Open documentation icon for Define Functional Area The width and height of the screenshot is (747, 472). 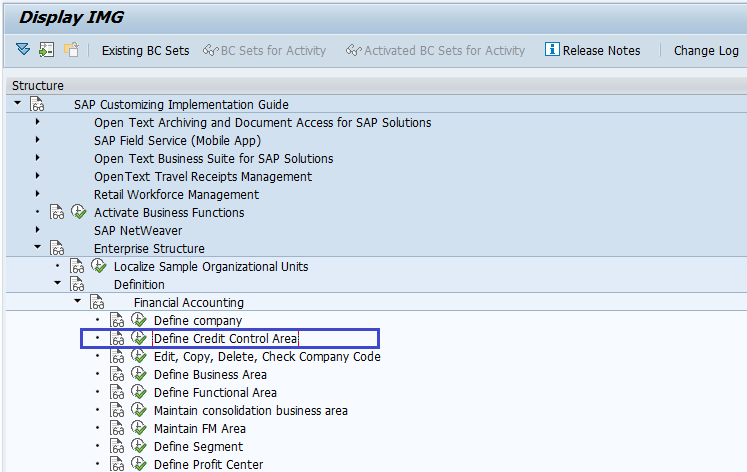tap(117, 392)
